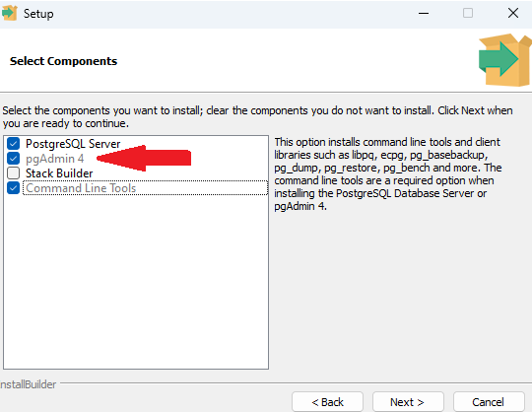Select the Stack Builder component label

(59, 173)
